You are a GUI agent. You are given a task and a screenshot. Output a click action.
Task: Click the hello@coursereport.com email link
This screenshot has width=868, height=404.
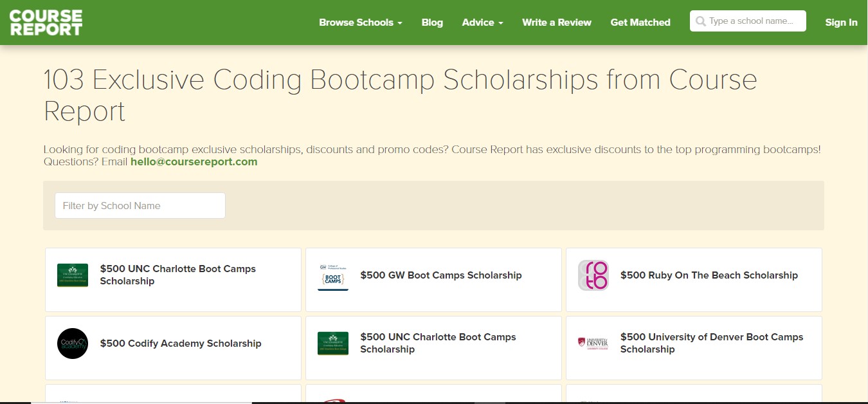194,162
